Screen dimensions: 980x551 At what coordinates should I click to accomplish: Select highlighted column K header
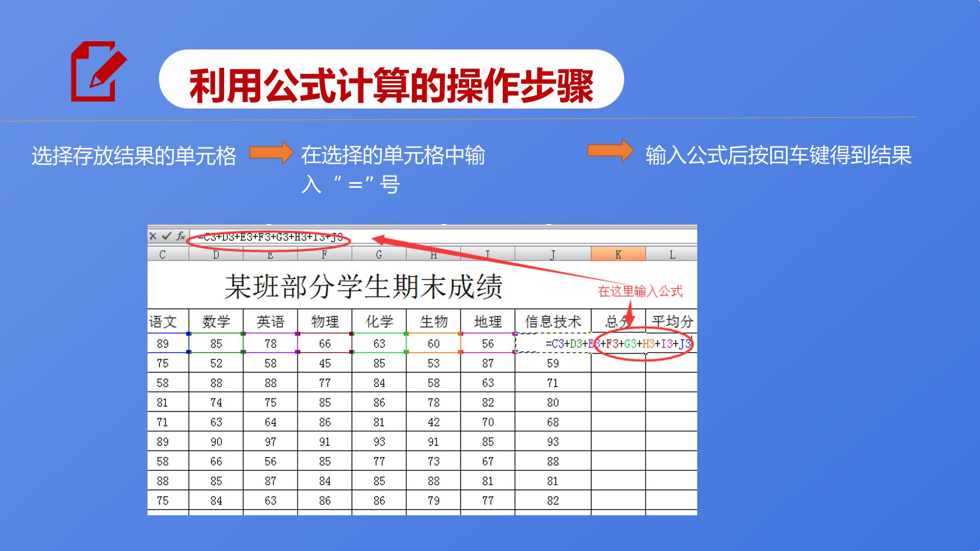[x=618, y=255]
